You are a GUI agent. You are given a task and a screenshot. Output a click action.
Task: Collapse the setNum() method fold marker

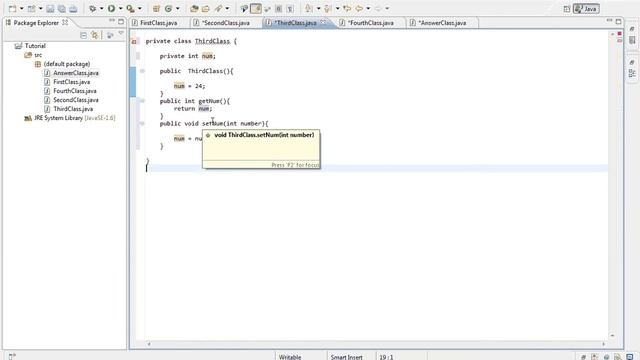point(142,123)
